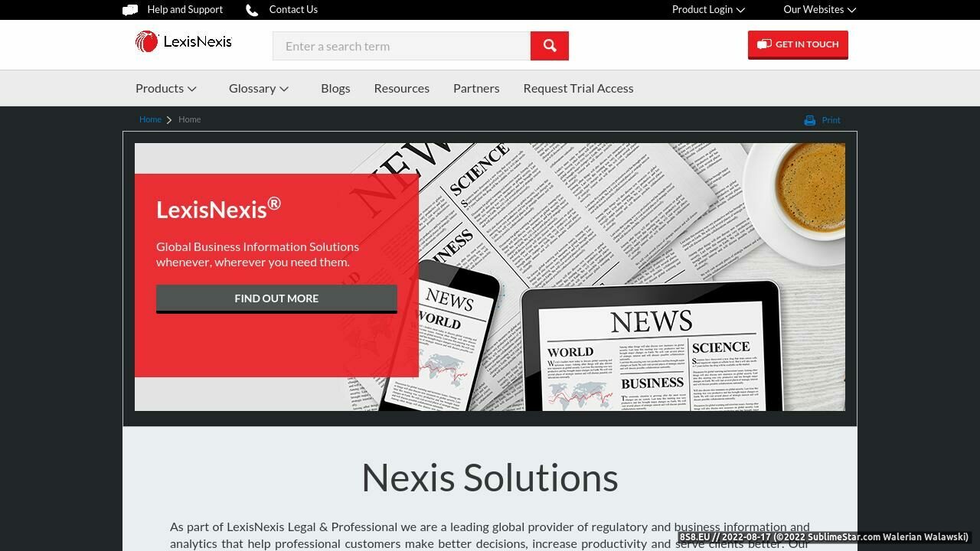Click the Get In Touch button
The width and height of the screenshot is (980, 551).
pos(798,44)
